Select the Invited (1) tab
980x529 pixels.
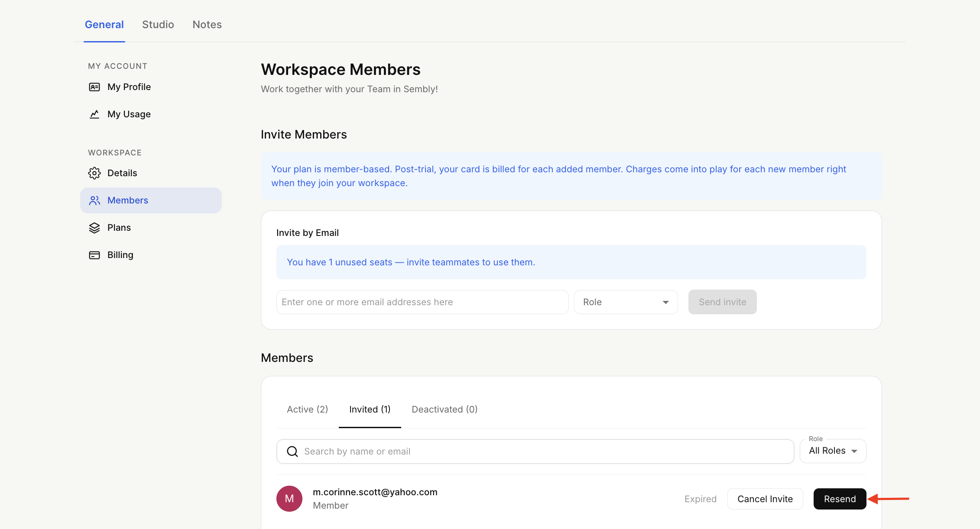370,410
